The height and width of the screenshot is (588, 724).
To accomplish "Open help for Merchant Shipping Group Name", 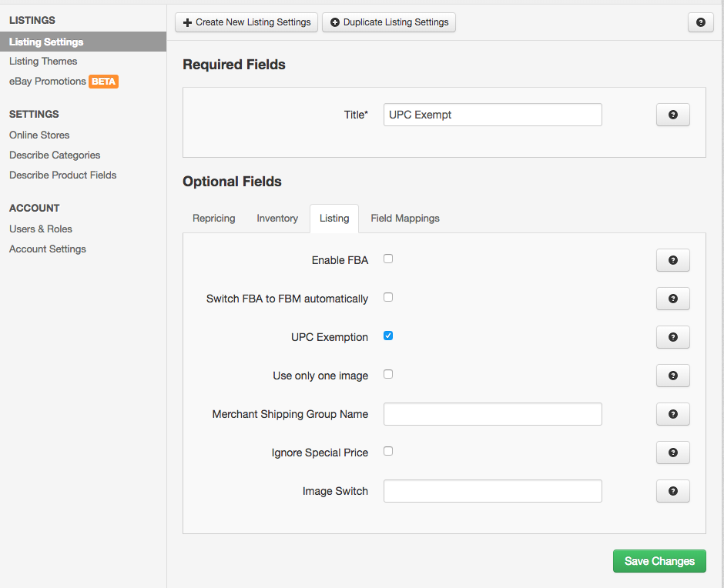I will point(672,414).
